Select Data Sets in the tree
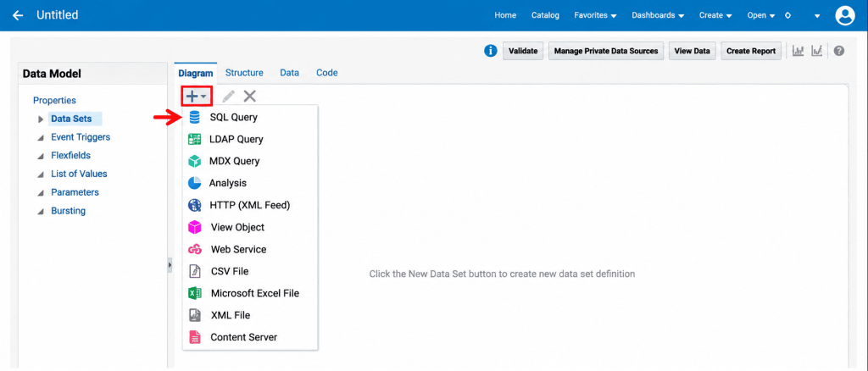This screenshot has width=868, height=371. pos(71,119)
